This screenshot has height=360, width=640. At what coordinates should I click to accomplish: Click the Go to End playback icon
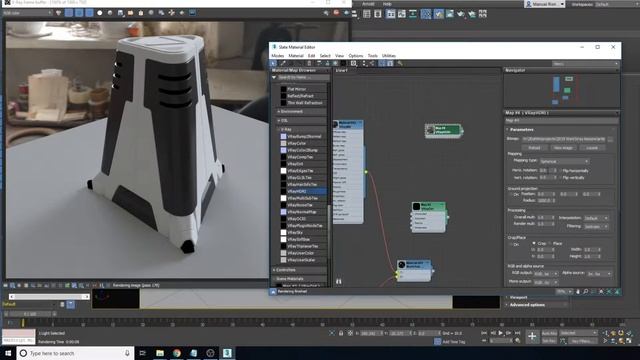517,333
